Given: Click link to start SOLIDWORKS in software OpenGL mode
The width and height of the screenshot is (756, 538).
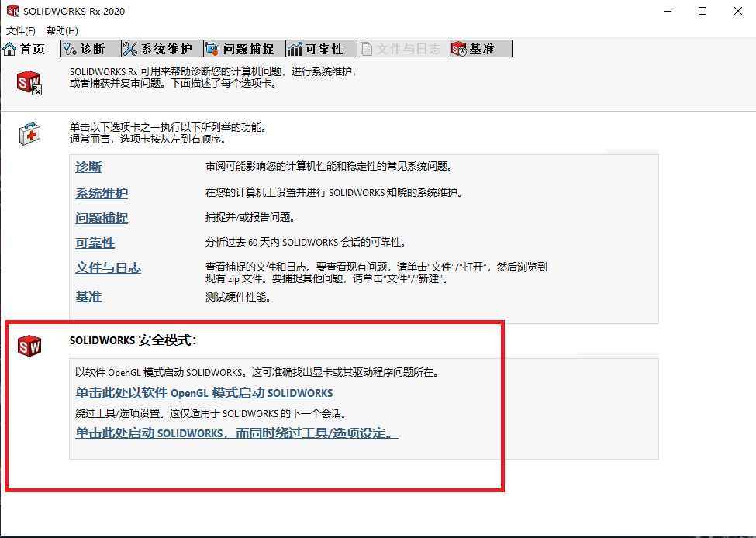Looking at the screenshot, I should (x=204, y=393).
